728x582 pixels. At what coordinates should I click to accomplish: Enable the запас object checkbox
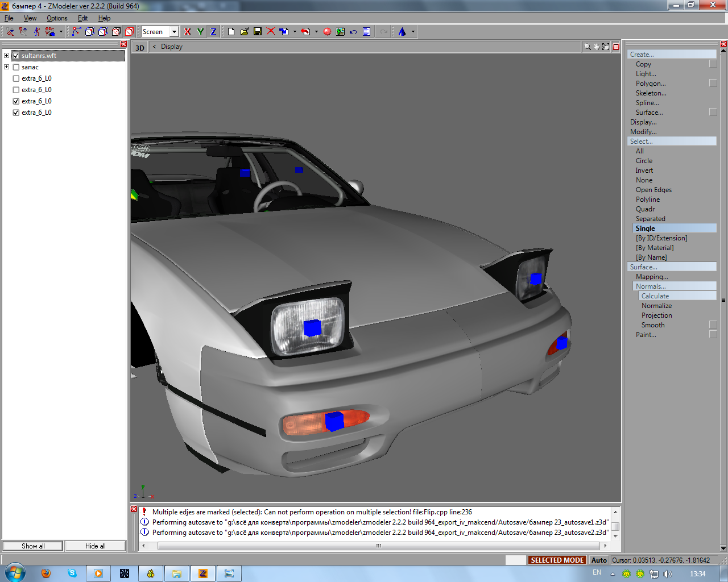coord(16,67)
